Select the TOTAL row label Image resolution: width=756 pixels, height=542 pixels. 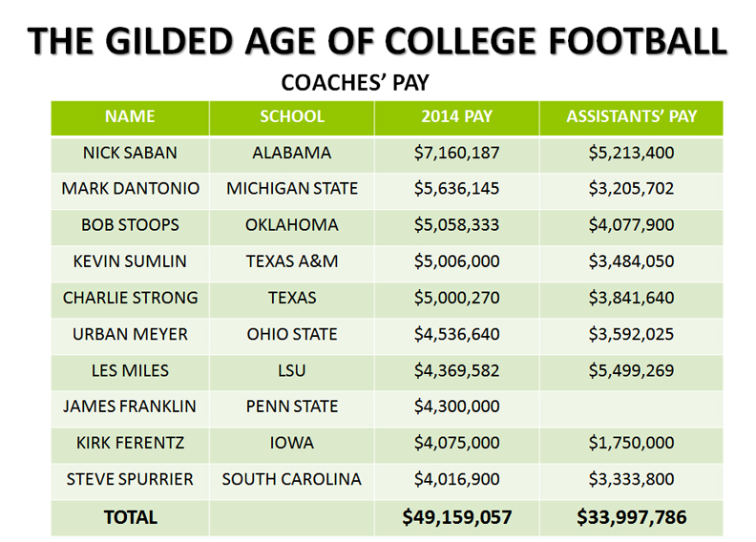(x=130, y=517)
